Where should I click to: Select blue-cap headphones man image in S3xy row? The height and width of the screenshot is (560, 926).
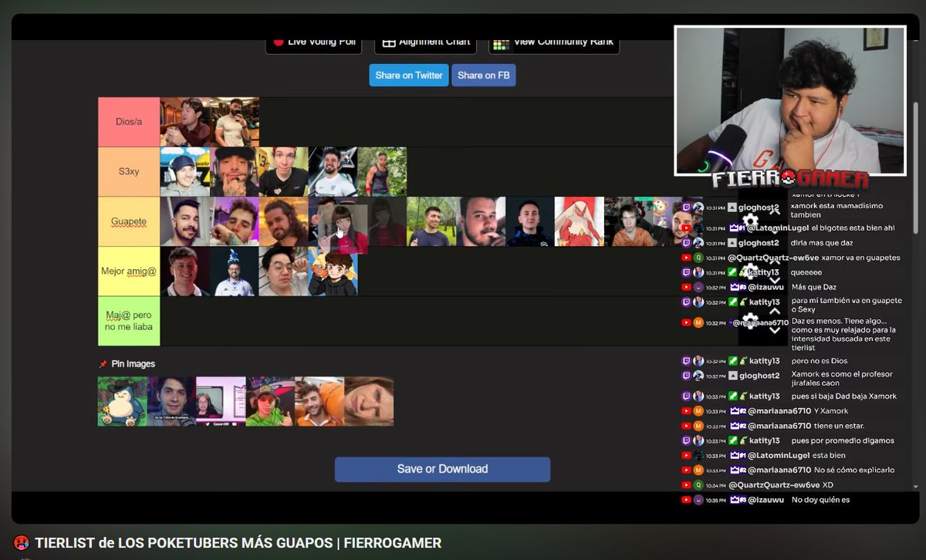(184, 172)
